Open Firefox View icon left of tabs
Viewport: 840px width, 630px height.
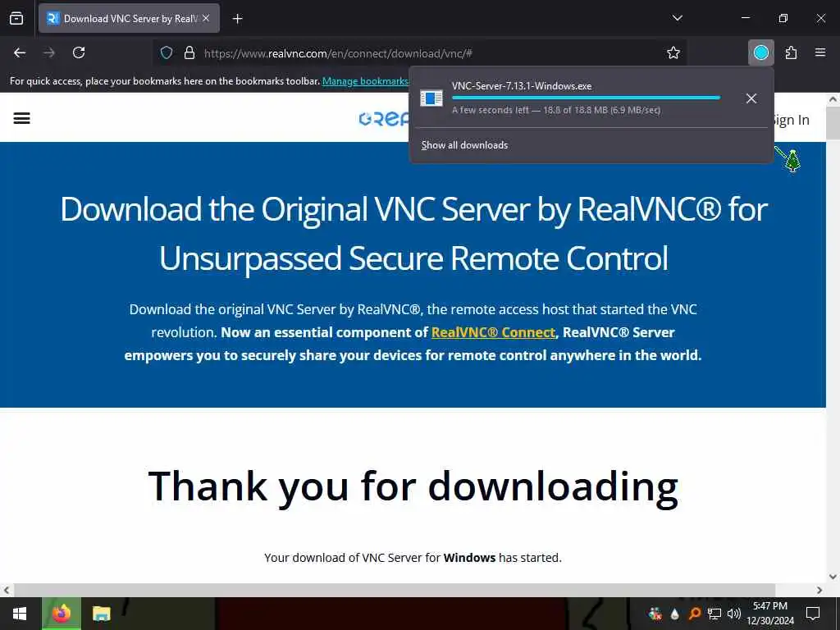[16, 18]
